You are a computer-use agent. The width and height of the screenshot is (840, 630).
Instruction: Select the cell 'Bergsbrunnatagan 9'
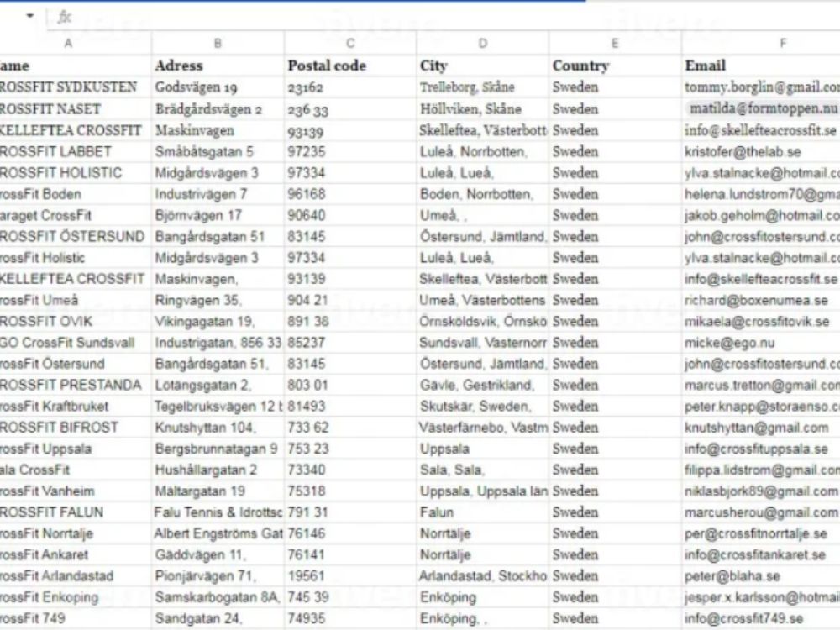click(x=218, y=449)
